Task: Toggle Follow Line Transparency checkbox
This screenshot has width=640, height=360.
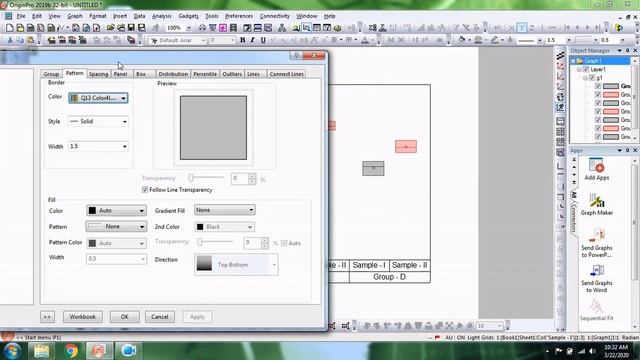Action: click(144, 190)
